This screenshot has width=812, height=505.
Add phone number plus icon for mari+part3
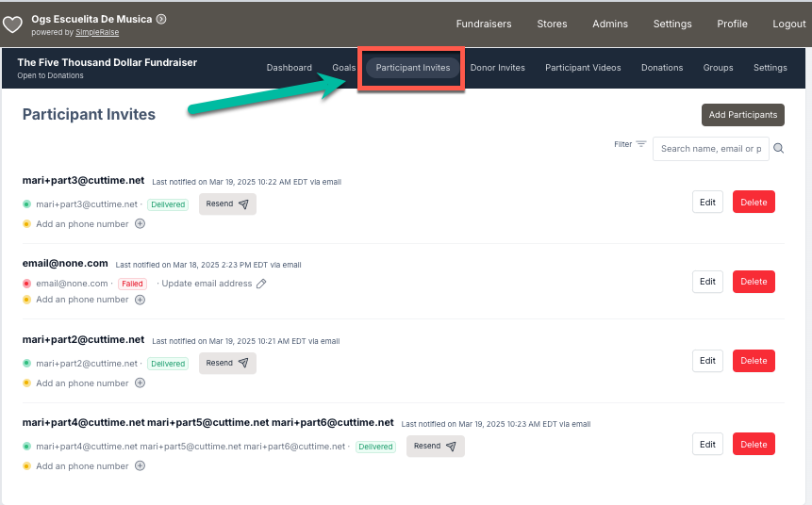point(140,223)
